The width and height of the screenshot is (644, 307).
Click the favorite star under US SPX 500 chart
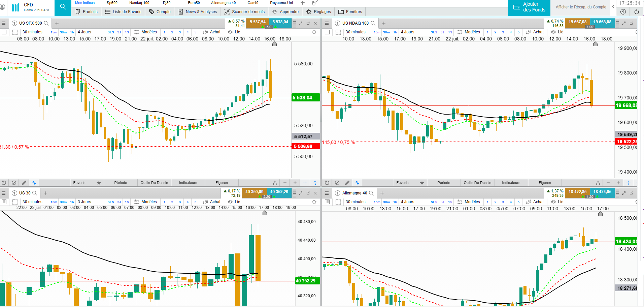tap(99, 183)
